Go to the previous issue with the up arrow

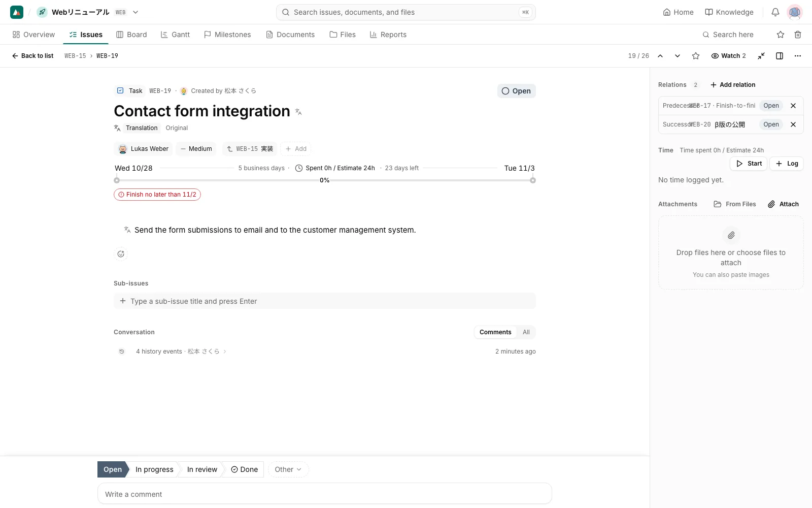(660, 56)
